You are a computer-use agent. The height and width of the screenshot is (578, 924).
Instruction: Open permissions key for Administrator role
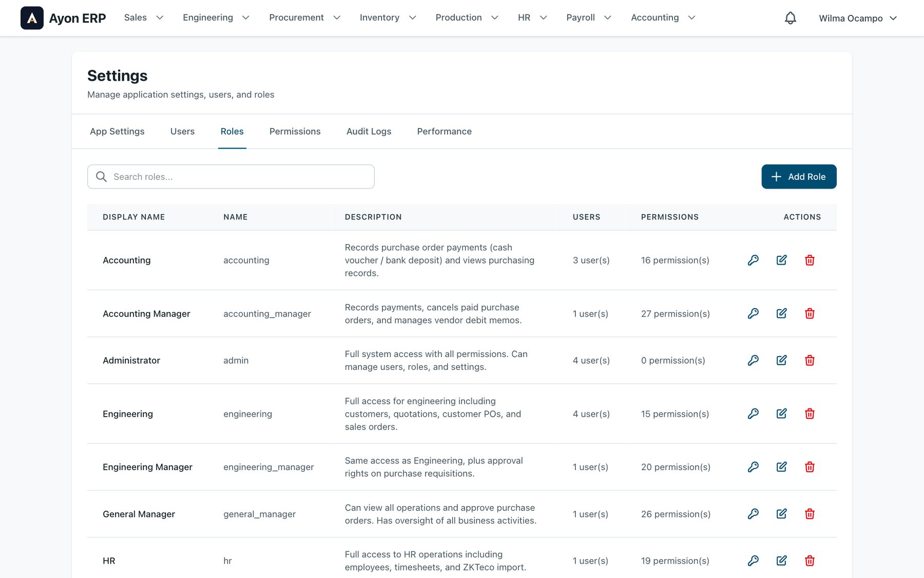753,360
